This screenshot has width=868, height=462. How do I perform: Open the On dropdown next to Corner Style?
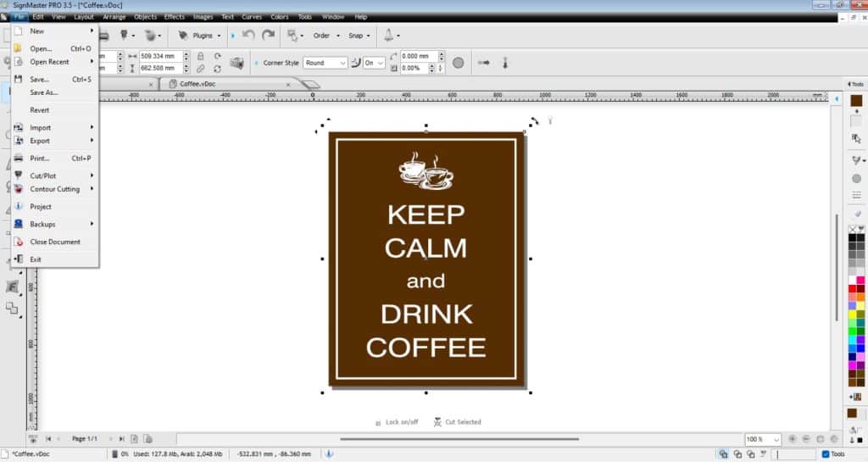pos(374,63)
